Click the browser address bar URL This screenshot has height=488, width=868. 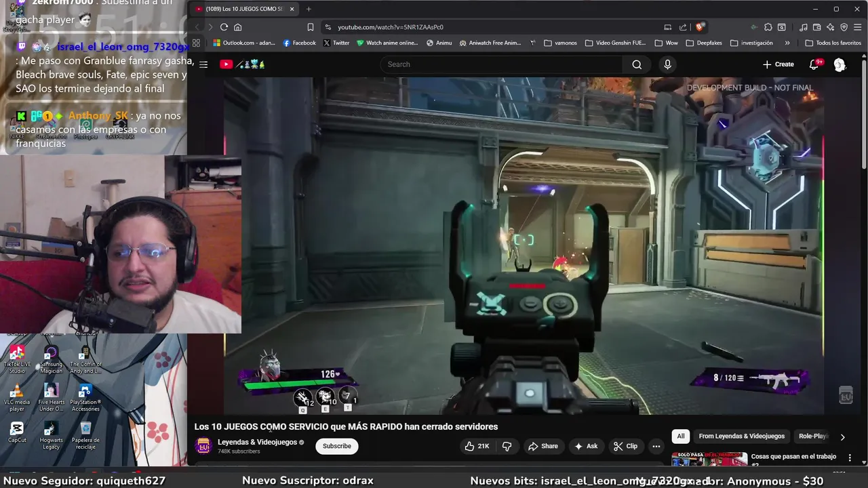coord(391,27)
